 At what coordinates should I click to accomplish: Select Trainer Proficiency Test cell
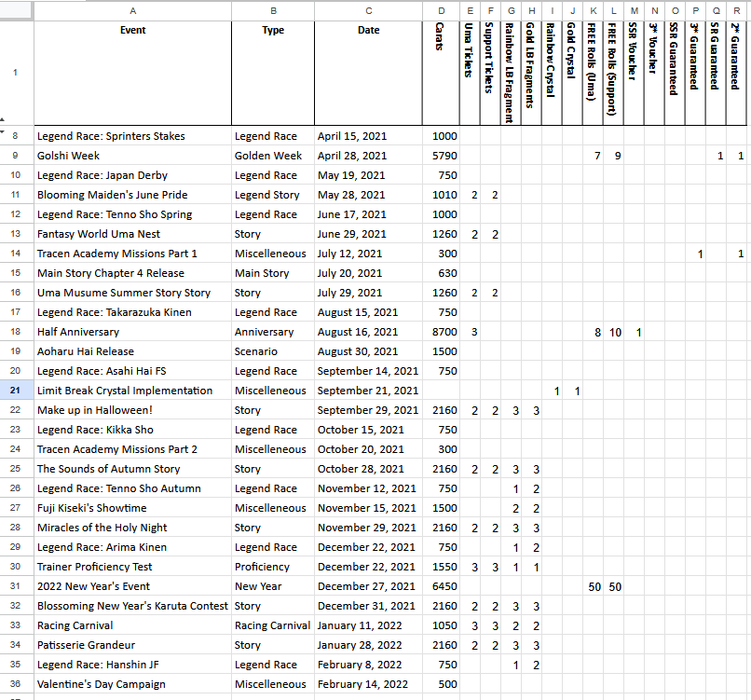(132, 567)
